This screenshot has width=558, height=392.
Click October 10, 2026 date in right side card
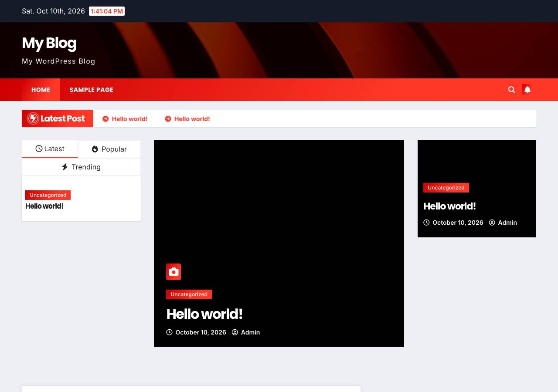[458, 223]
